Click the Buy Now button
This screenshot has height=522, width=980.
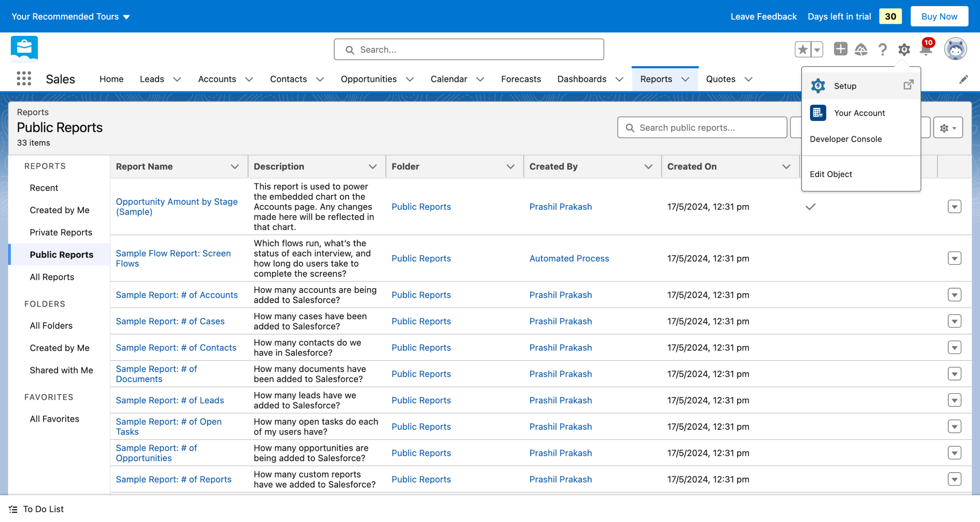click(x=939, y=16)
